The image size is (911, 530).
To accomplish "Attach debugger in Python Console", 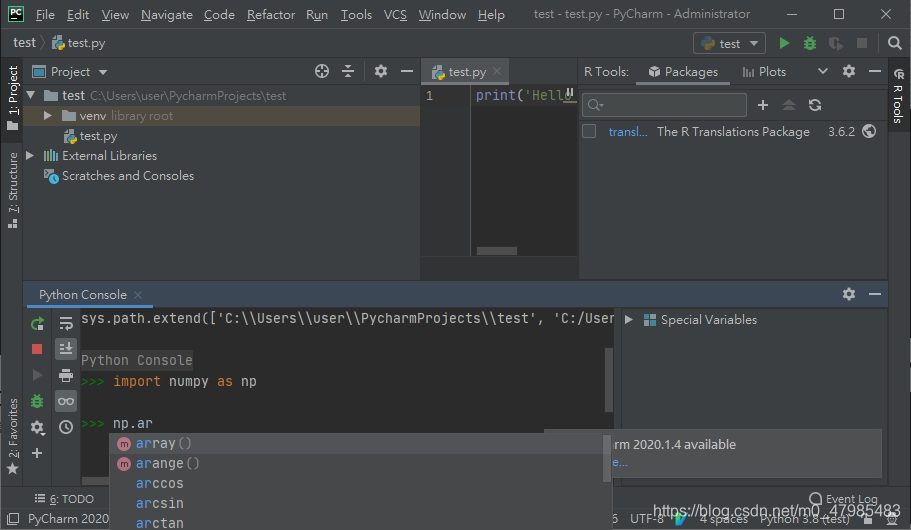I will [37, 401].
